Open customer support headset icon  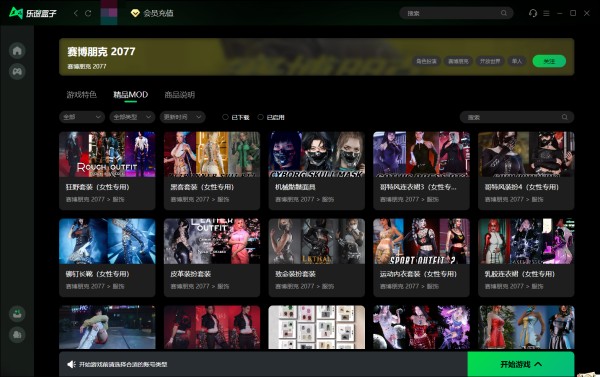533,13
